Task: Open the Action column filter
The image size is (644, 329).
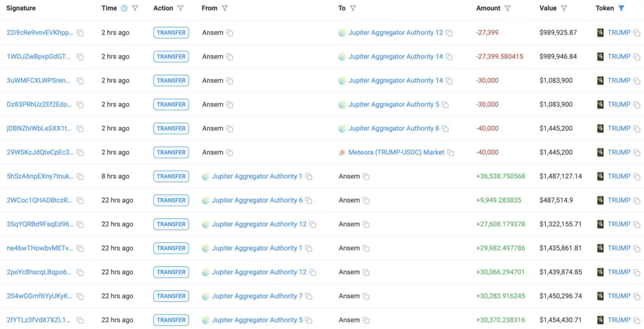Action: click(180, 8)
